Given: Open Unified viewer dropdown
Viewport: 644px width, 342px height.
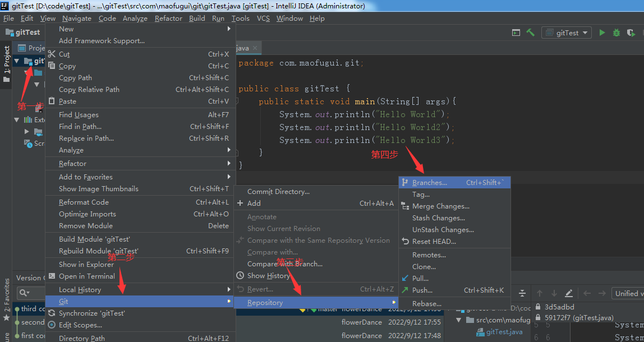Looking at the screenshot, I should tap(628, 293).
